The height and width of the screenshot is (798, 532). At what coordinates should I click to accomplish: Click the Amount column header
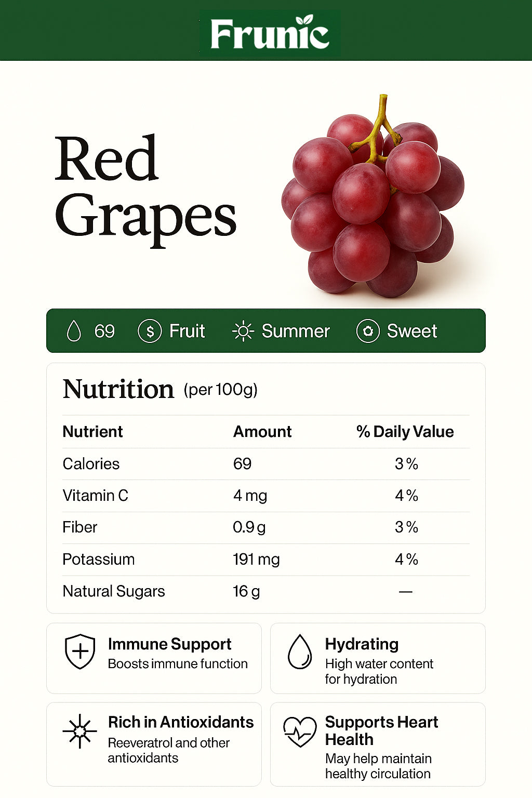pyautogui.click(x=262, y=432)
